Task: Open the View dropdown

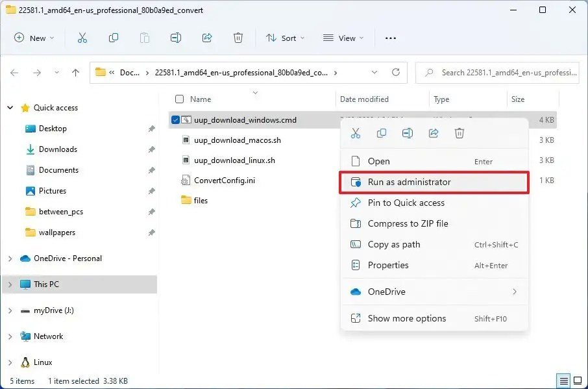Action: pyautogui.click(x=343, y=38)
